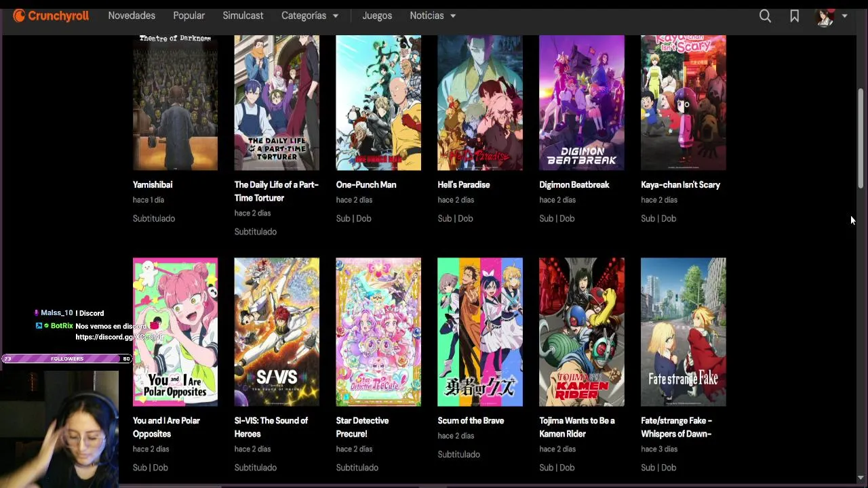Click the search magnifier icon

coord(765,16)
